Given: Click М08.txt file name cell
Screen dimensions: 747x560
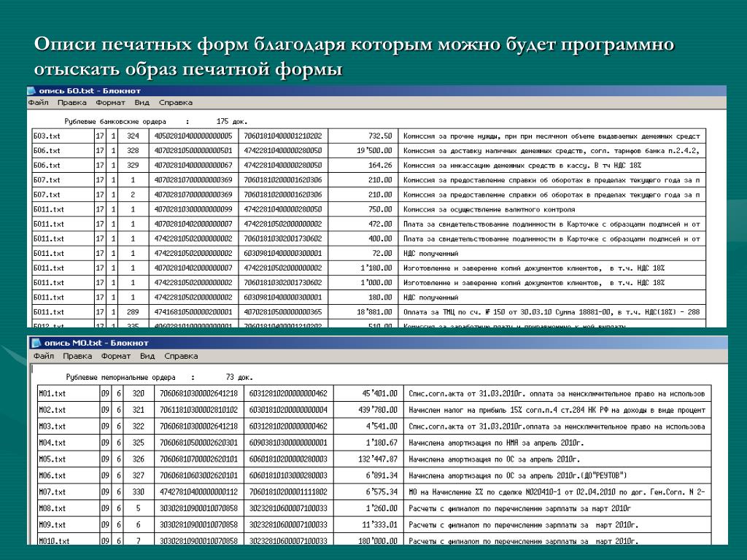Looking at the screenshot, I should [68, 508].
